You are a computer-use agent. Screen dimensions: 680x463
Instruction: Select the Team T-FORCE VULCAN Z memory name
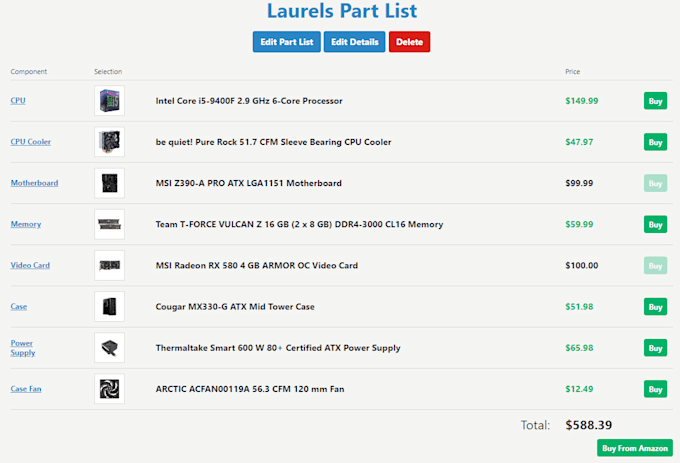point(299,224)
